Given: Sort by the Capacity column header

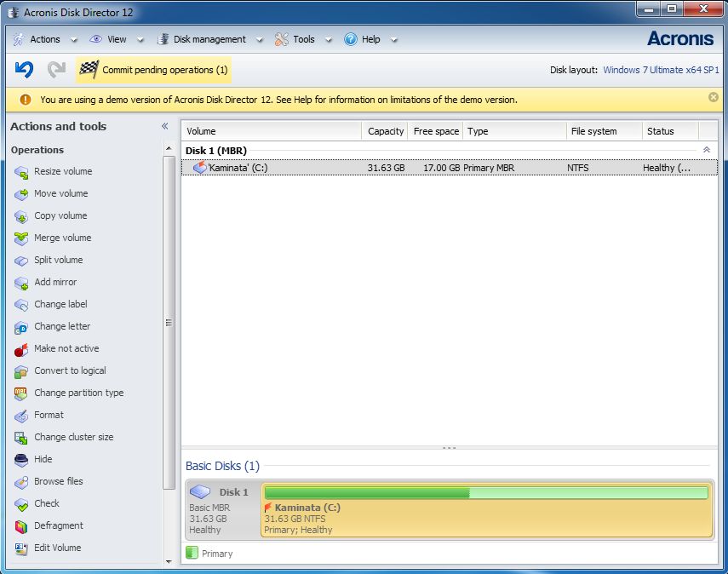Looking at the screenshot, I should coord(384,131).
